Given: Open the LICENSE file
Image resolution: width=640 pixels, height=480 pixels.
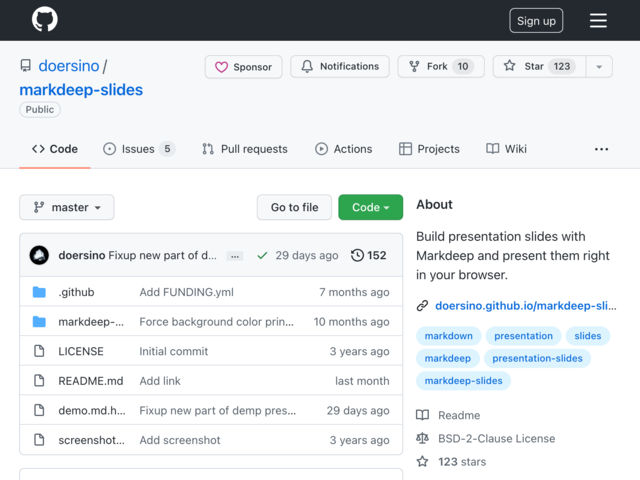Looking at the screenshot, I should [x=81, y=351].
